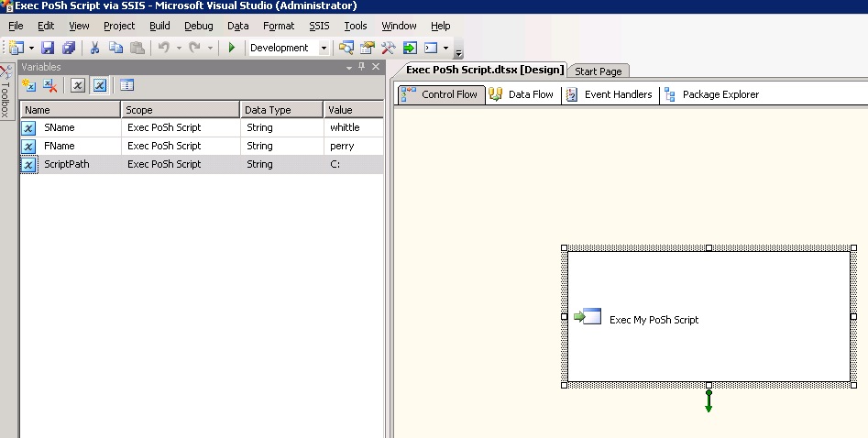Click the Undo arrow icon
The image size is (868, 438).
[x=163, y=49]
